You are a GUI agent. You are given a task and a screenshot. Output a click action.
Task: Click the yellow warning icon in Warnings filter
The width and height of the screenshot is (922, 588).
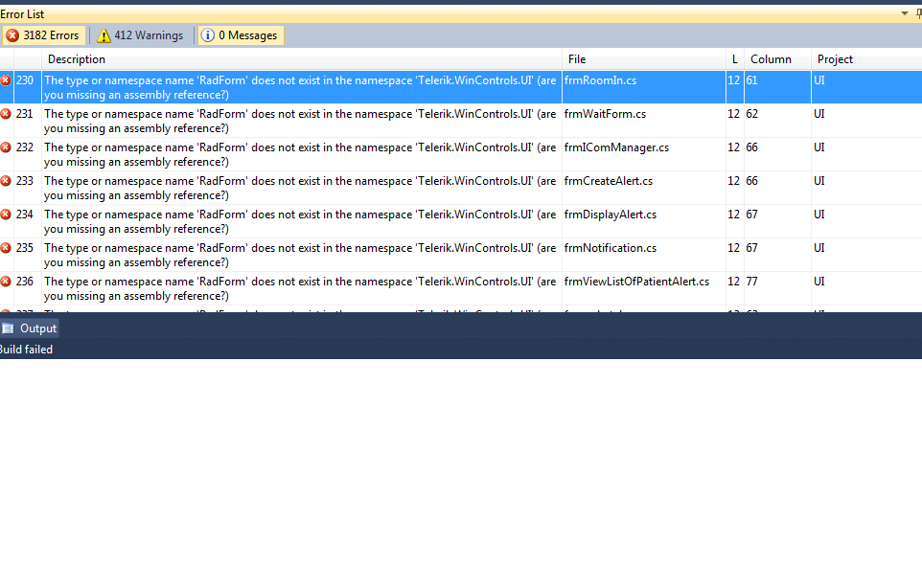click(x=104, y=35)
